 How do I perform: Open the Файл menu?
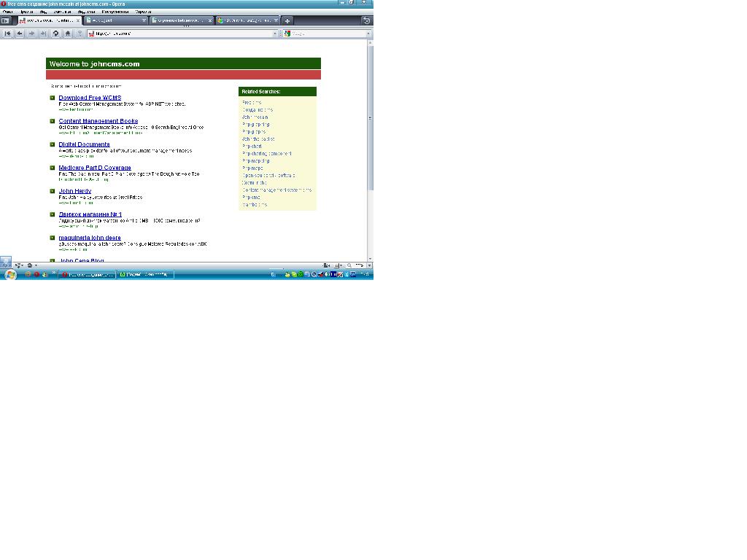(x=7, y=12)
